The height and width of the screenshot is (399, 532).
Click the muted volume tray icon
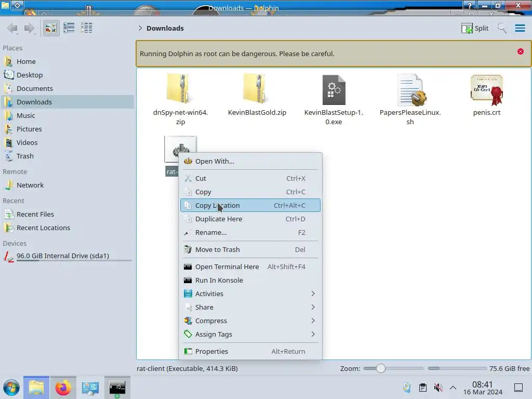[x=438, y=388]
